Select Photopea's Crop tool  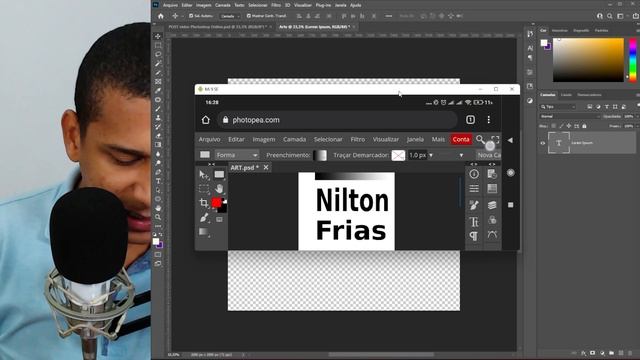pyautogui.click(x=204, y=203)
